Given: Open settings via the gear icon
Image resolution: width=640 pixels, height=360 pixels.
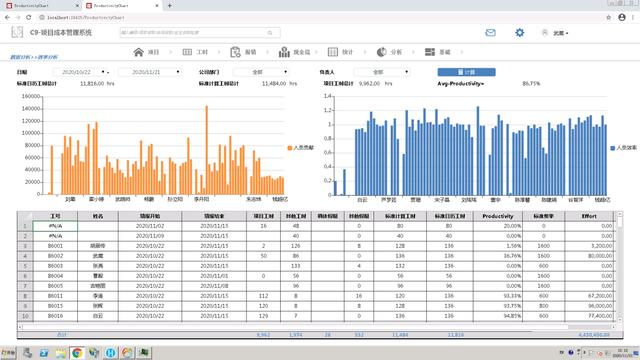Looking at the screenshot, I should click(519, 33).
